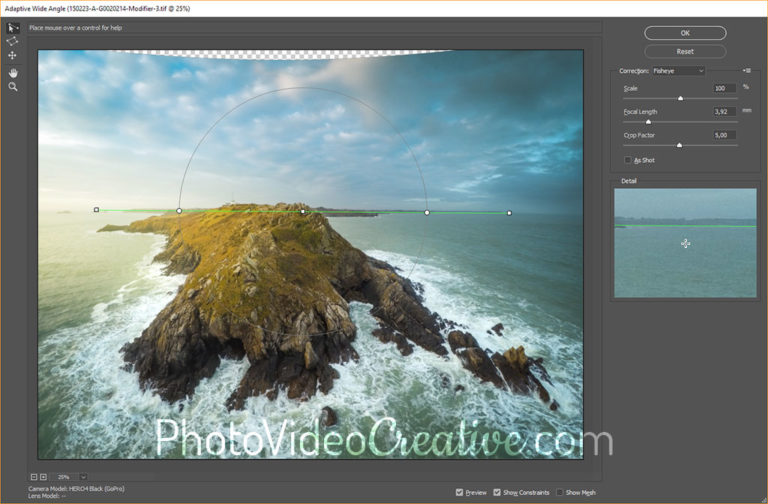Enable the As Shot checkbox

click(628, 160)
